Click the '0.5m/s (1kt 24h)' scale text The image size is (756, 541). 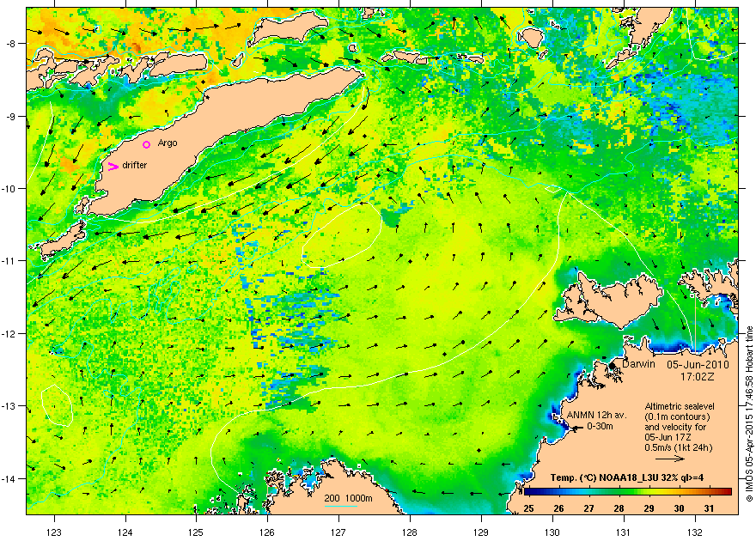click(679, 447)
